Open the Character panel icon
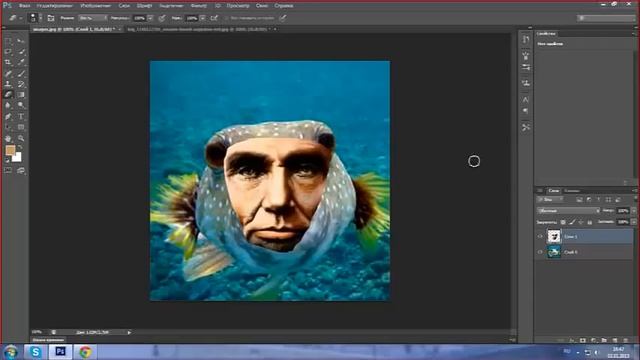This screenshot has height=360, width=640. [526, 100]
